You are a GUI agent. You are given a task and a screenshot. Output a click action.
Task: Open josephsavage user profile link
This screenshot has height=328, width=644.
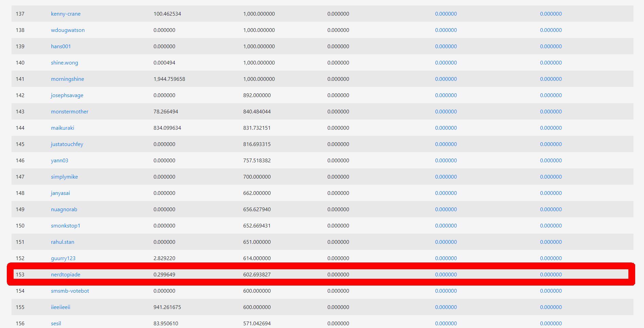tap(67, 95)
